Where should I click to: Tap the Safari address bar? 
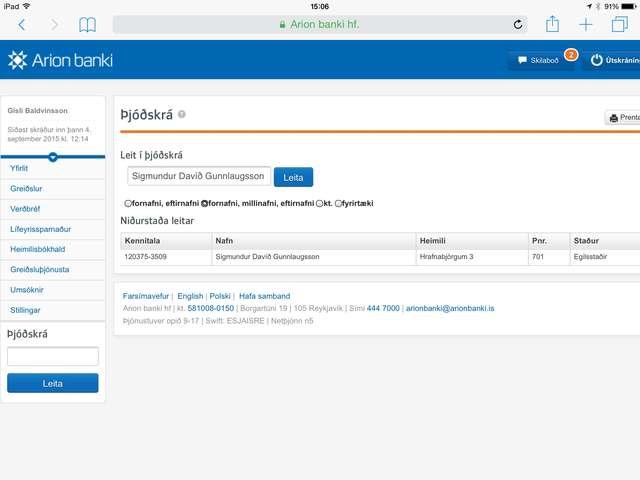click(x=320, y=24)
